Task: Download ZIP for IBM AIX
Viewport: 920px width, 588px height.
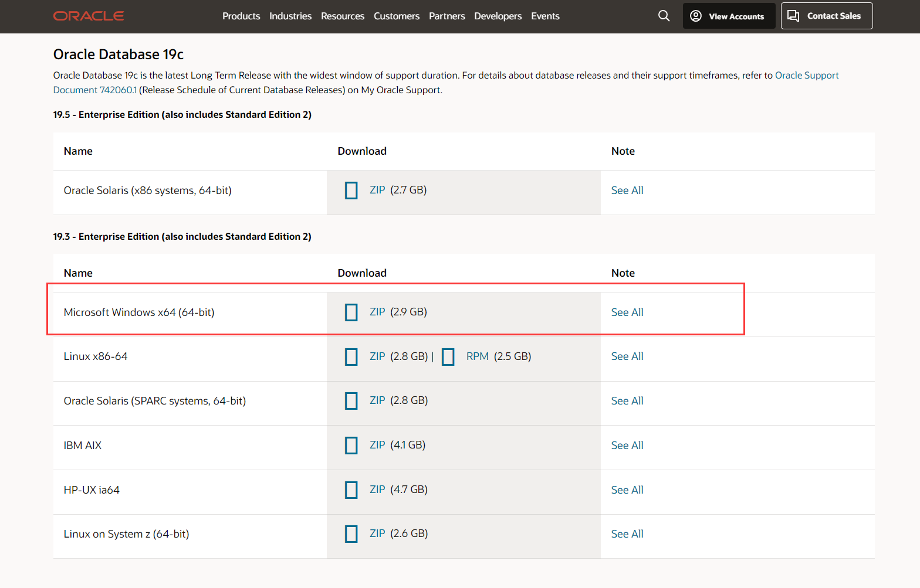Action: [377, 445]
